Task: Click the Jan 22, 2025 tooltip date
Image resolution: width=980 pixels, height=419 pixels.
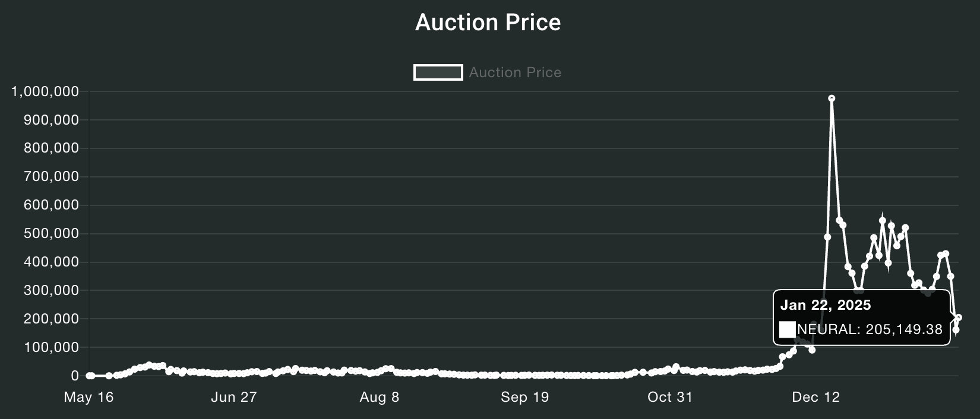Action: pyautogui.click(x=825, y=305)
